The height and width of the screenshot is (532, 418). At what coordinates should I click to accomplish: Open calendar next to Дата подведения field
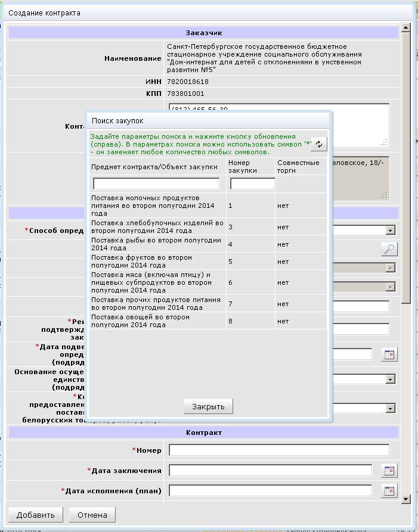[389, 354]
